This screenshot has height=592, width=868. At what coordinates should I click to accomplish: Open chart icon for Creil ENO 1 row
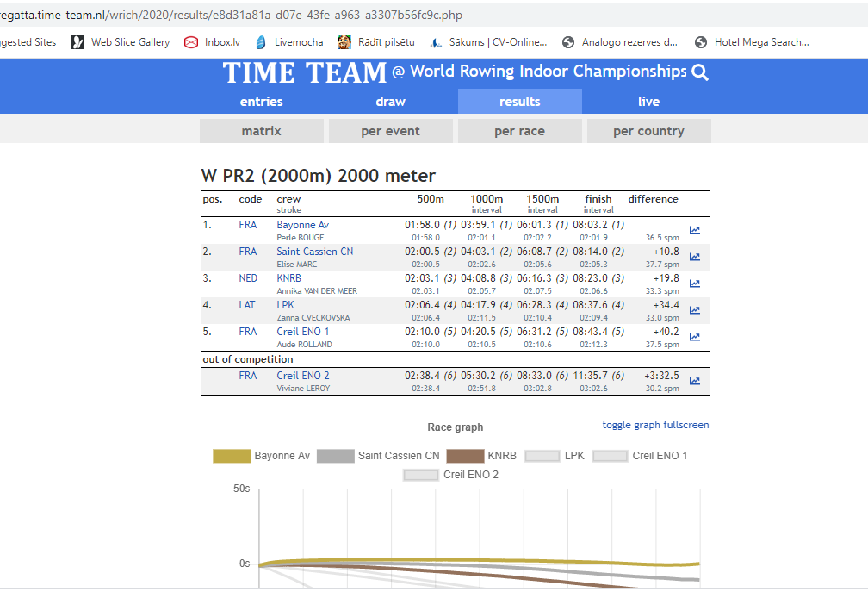[x=695, y=337]
